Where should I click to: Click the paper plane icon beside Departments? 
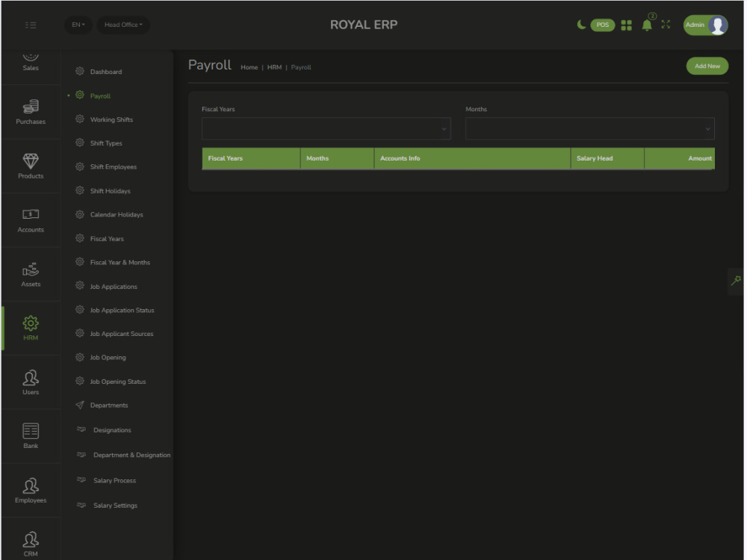80,405
